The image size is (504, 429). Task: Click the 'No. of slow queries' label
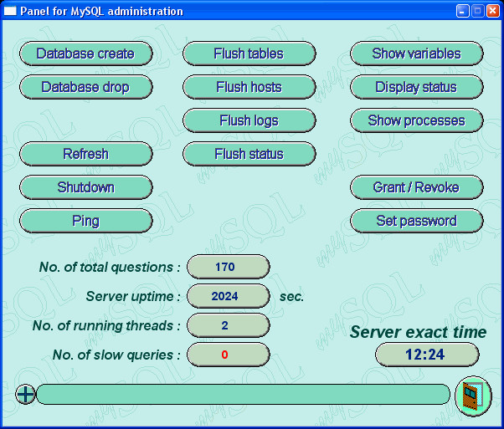pos(116,355)
